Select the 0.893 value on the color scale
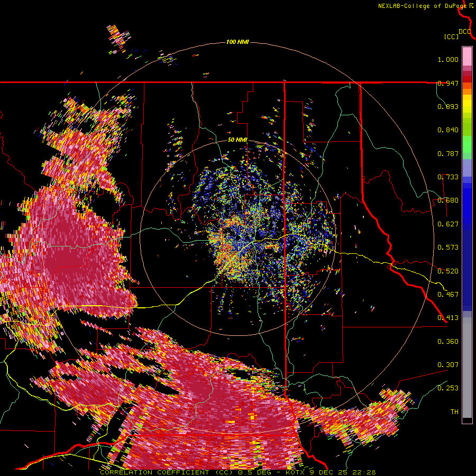The image size is (476, 476). click(448, 106)
